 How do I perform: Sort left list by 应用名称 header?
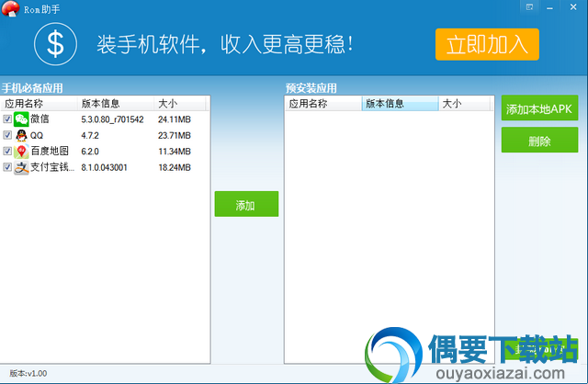[40, 104]
